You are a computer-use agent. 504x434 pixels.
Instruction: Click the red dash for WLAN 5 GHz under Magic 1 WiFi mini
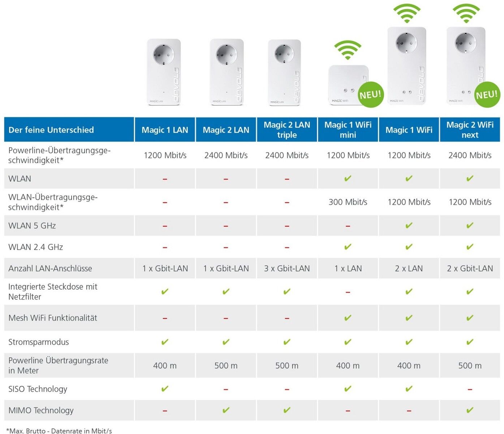click(x=348, y=226)
